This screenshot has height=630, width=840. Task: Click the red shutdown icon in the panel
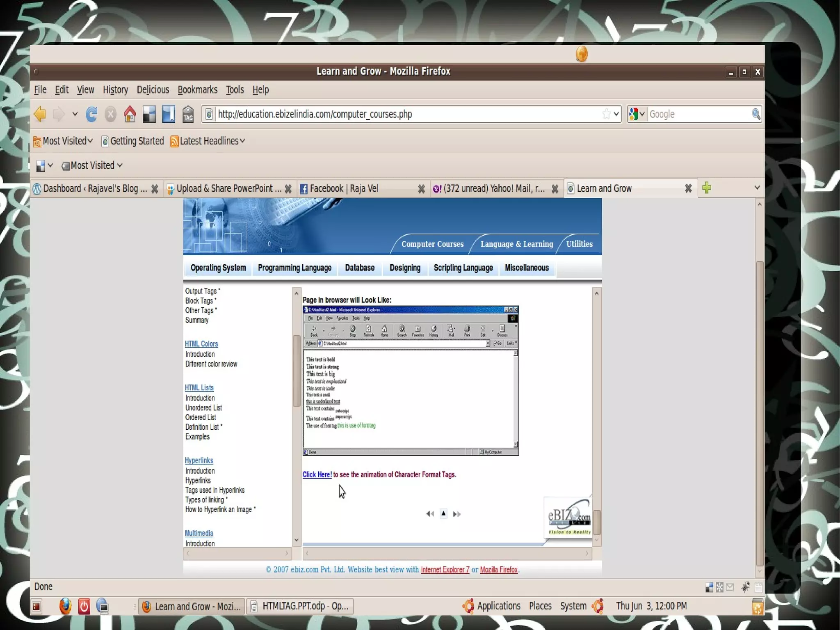tap(84, 606)
